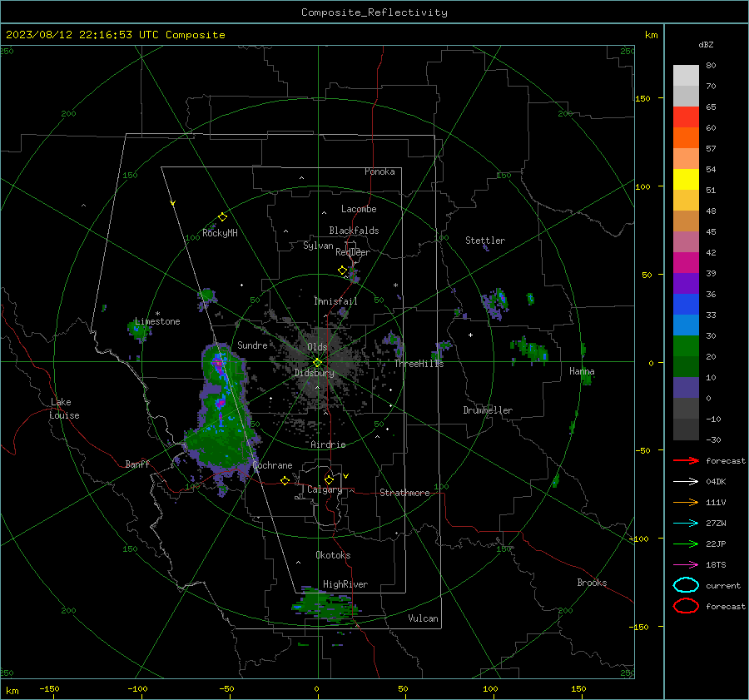Click the Lake Louise label

[64, 409]
